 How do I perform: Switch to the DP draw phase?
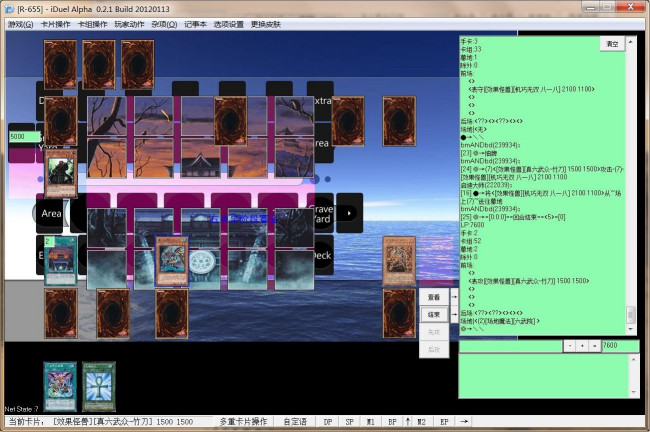click(x=327, y=422)
